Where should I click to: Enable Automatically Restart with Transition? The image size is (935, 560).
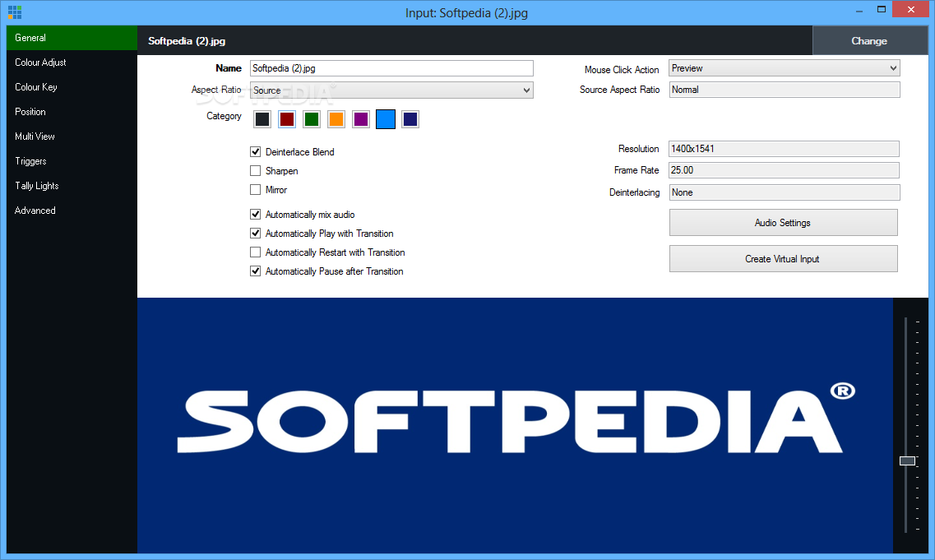coord(255,252)
